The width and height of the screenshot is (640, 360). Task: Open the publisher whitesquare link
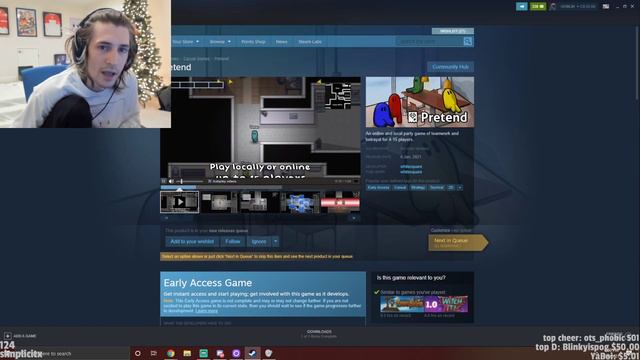pos(411,172)
